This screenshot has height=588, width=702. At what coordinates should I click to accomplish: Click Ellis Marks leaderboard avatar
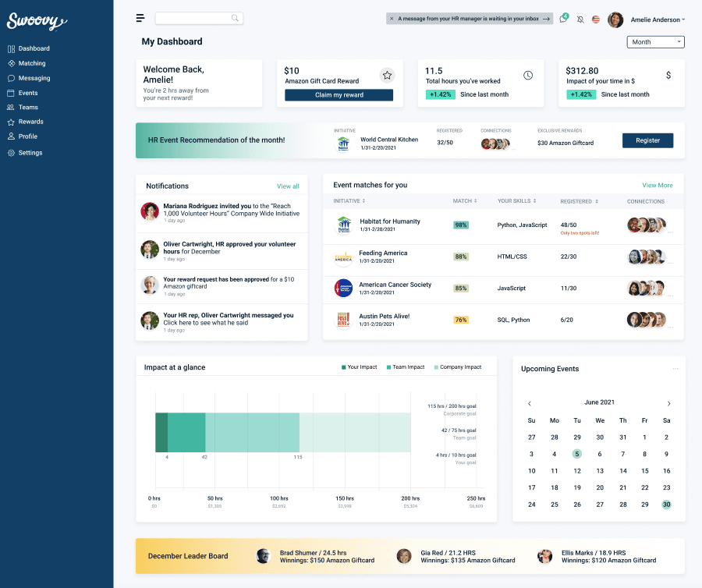pyautogui.click(x=545, y=556)
